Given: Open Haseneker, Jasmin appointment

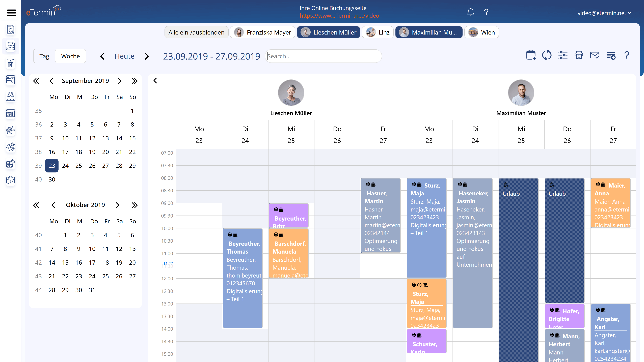Looking at the screenshot, I should 473,253.
